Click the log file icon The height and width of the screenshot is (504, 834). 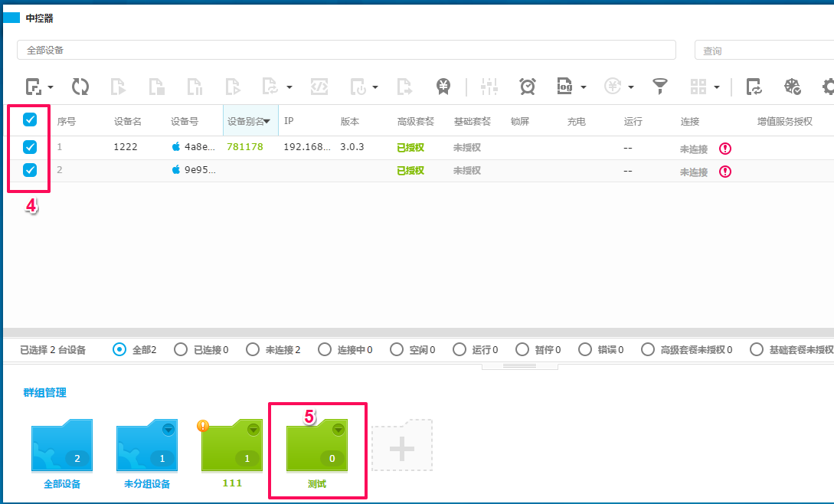(564, 87)
